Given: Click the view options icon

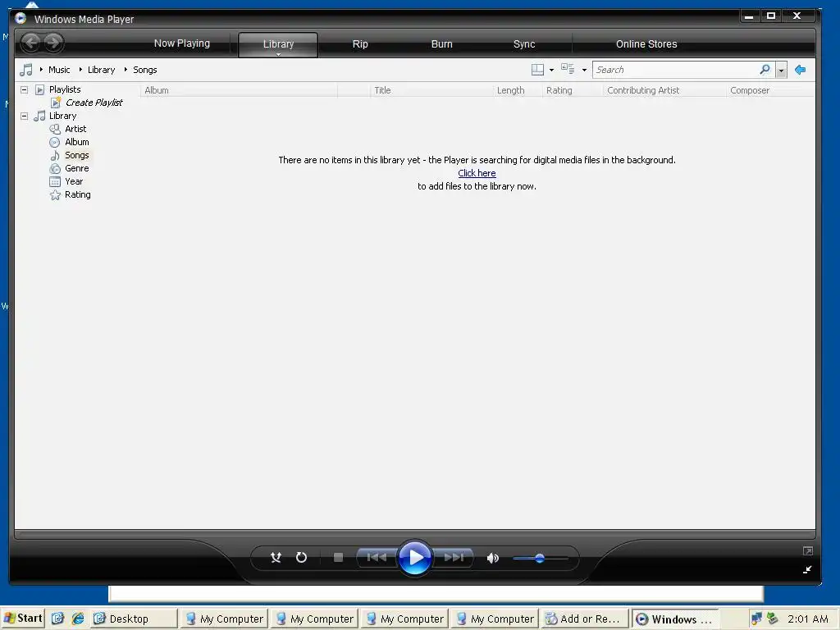Looking at the screenshot, I should [568, 69].
